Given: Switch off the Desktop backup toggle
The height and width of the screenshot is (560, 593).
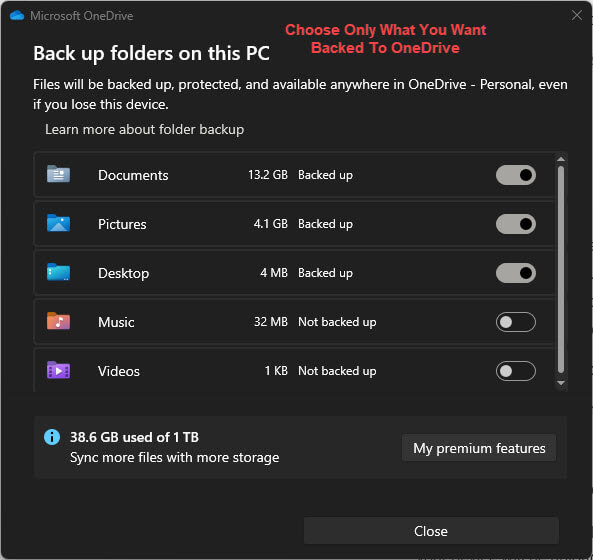Looking at the screenshot, I should [x=515, y=273].
